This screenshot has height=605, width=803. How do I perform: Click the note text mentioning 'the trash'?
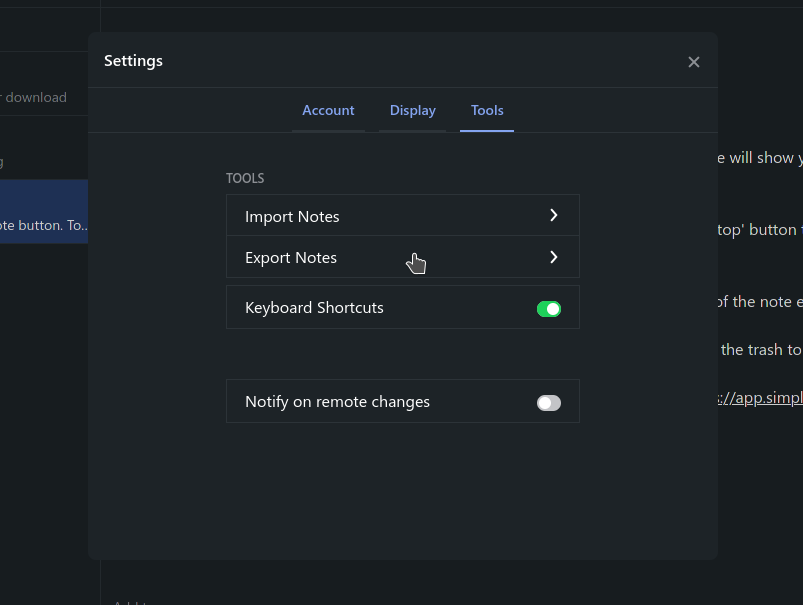(760, 350)
